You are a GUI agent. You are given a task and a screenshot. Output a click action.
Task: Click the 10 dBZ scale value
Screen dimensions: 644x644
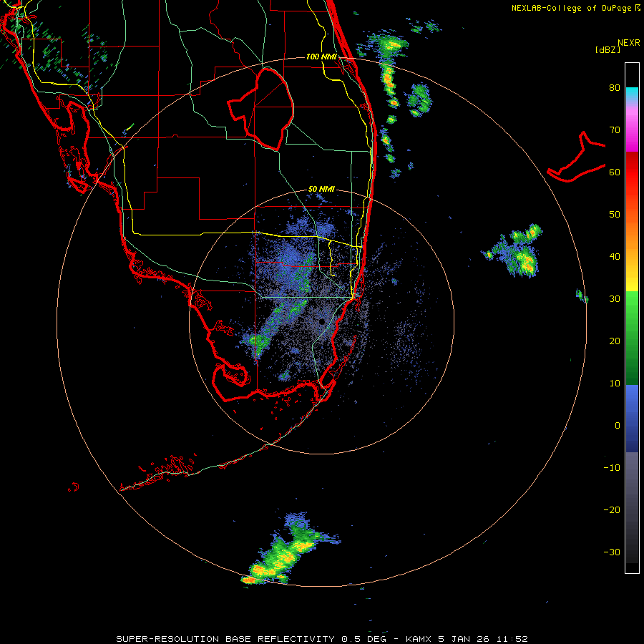coord(615,384)
